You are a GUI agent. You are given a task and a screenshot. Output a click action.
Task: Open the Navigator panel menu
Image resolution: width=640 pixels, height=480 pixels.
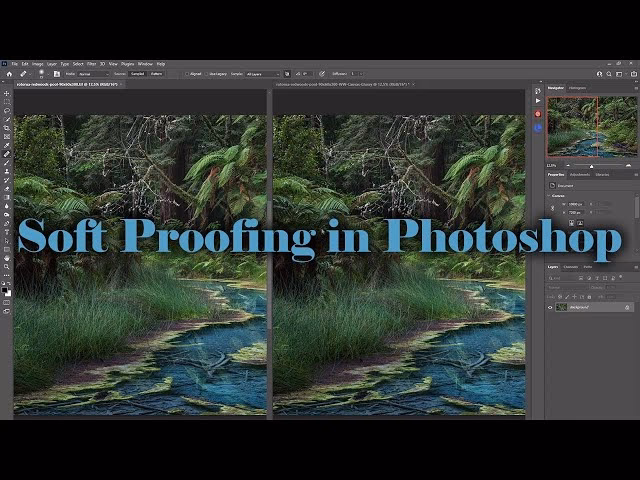(636, 88)
